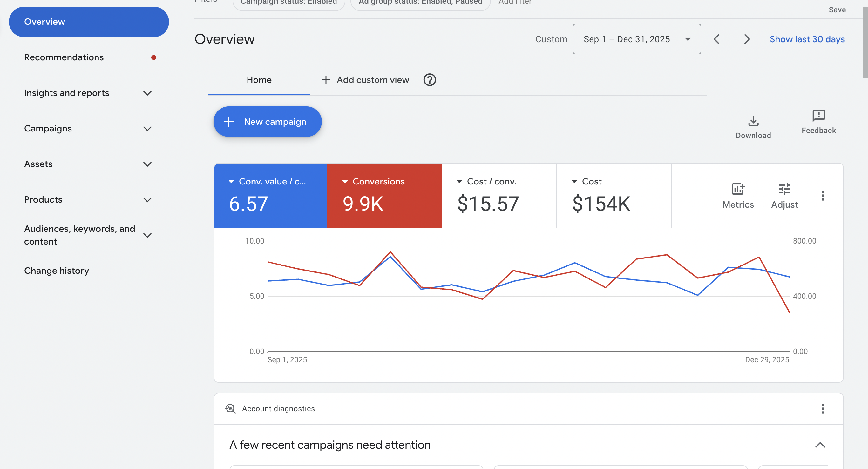The width and height of the screenshot is (868, 469).
Task: Click 'Sep 1, 2025' chart axis label
Action: (287, 359)
